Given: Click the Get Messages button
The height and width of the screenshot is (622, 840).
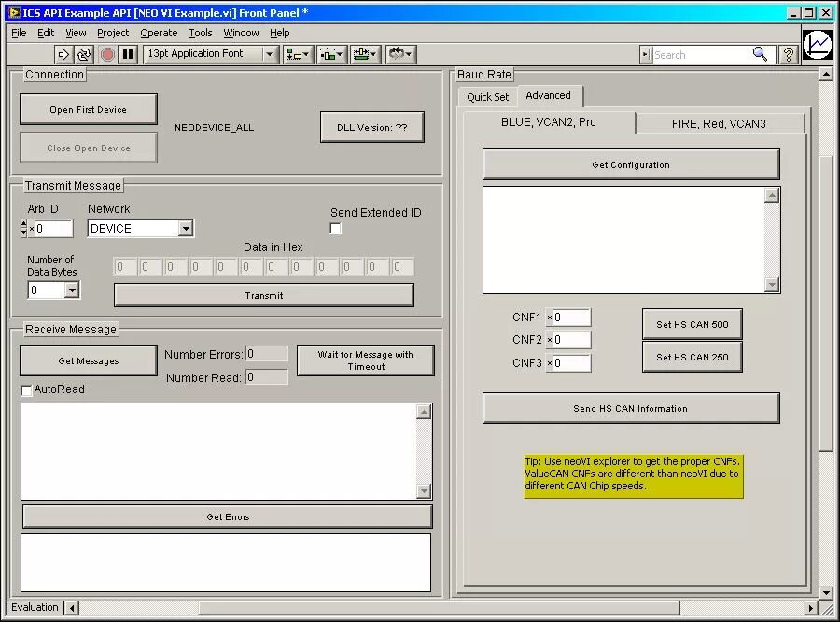Looking at the screenshot, I should [89, 360].
